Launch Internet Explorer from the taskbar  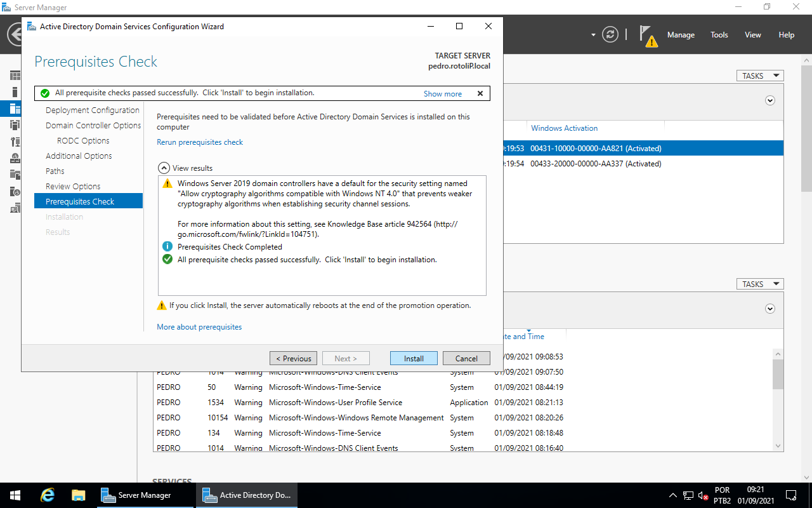[47, 495]
